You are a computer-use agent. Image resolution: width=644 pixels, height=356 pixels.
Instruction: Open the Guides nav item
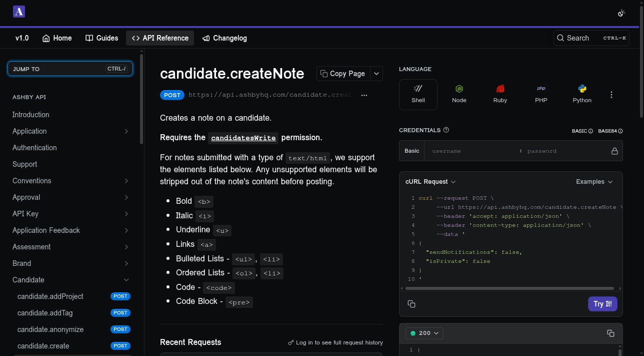coord(102,38)
